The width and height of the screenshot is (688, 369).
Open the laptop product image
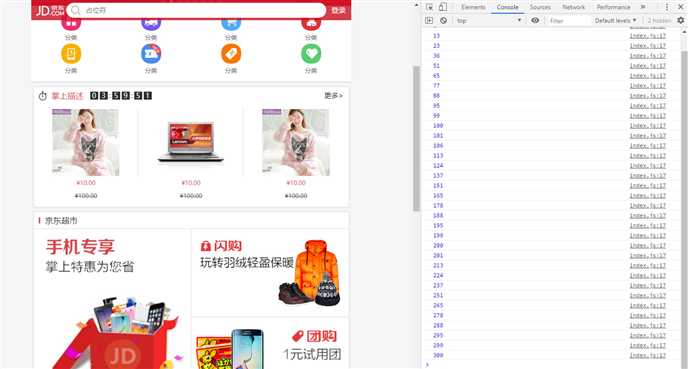[191, 143]
